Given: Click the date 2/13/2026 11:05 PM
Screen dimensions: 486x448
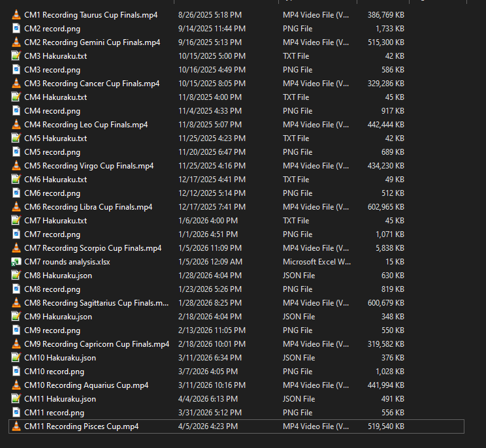Looking at the screenshot, I should click(x=212, y=330).
